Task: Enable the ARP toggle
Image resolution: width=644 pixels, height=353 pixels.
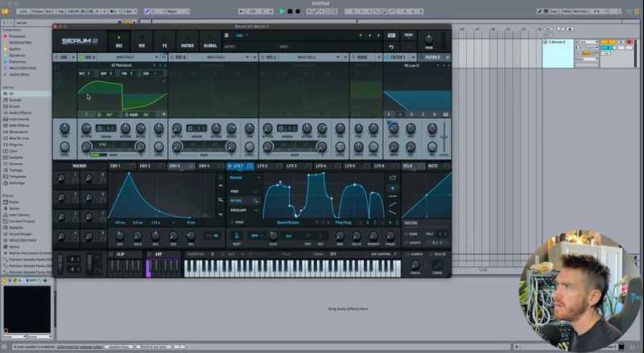Action: [150, 254]
